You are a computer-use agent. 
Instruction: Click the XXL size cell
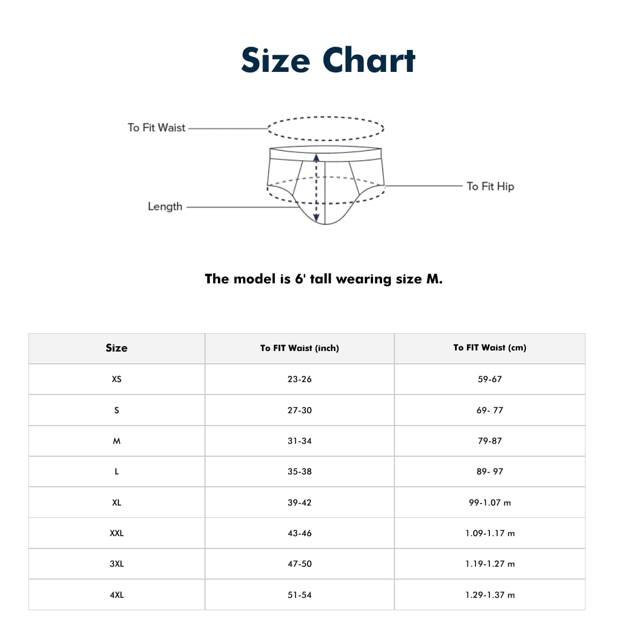(x=116, y=533)
